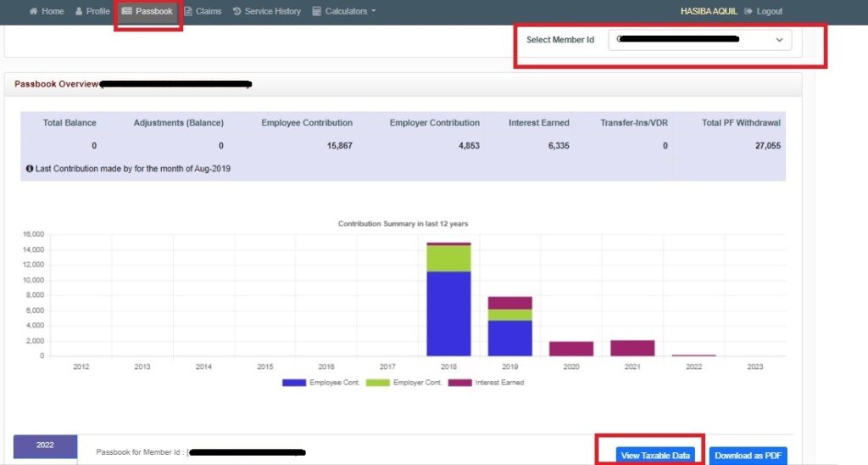Open the Calculators dropdown caret
Image resolution: width=868 pixels, height=465 pixels.
coord(374,12)
